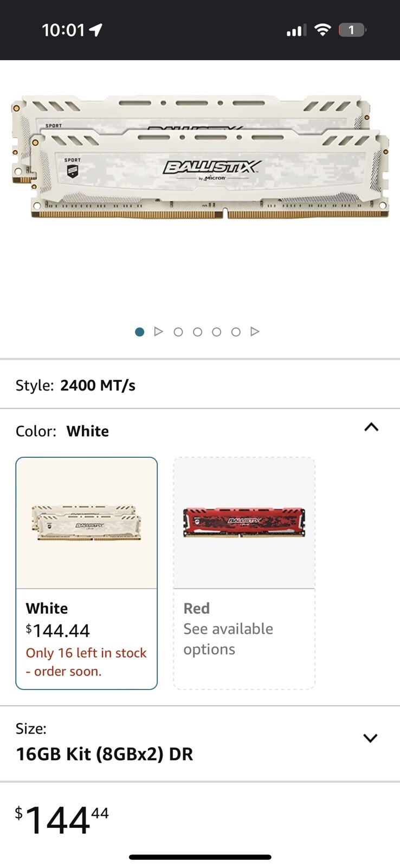Tap the location arrow next to the time
This screenshot has width=400, height=868.
(96, 30)
